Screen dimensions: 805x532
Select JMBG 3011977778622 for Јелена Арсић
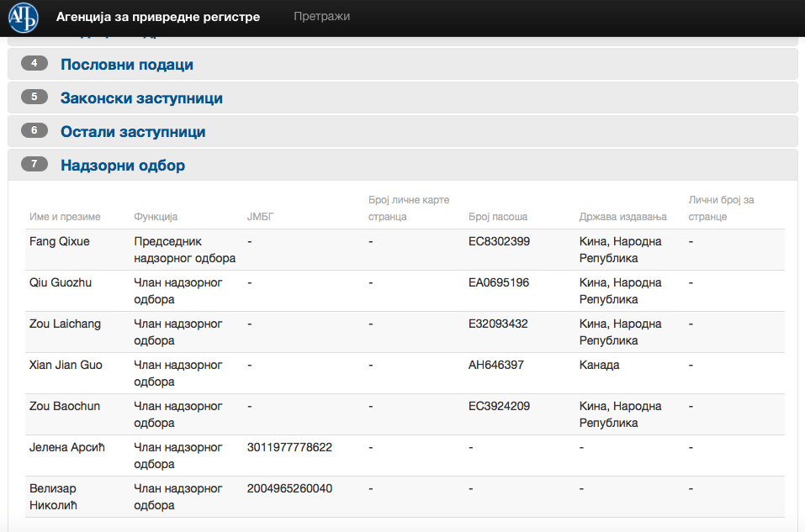289,448
